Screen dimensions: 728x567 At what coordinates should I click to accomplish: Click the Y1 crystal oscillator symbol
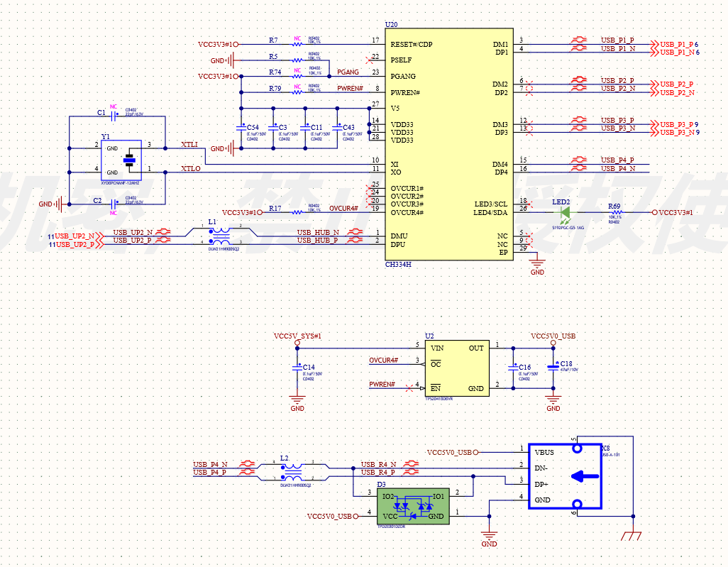point(128,160)
